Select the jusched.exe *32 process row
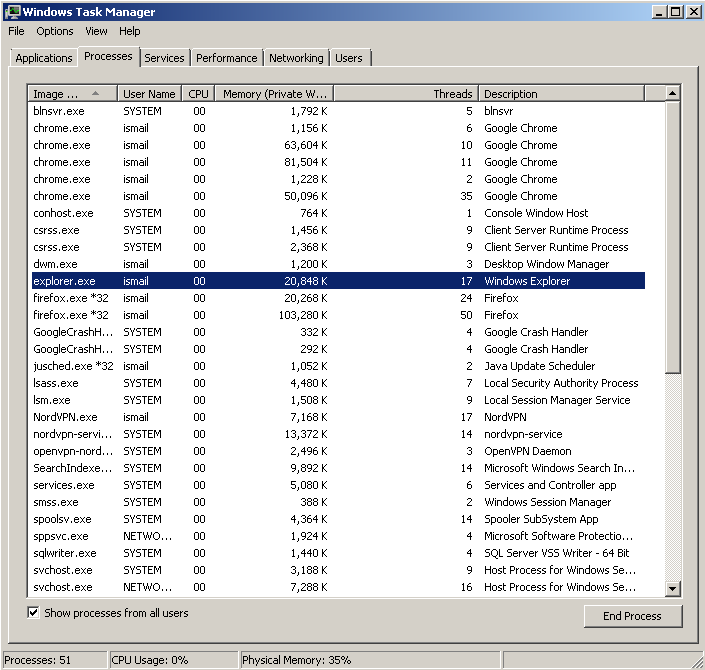 [338, 366]
